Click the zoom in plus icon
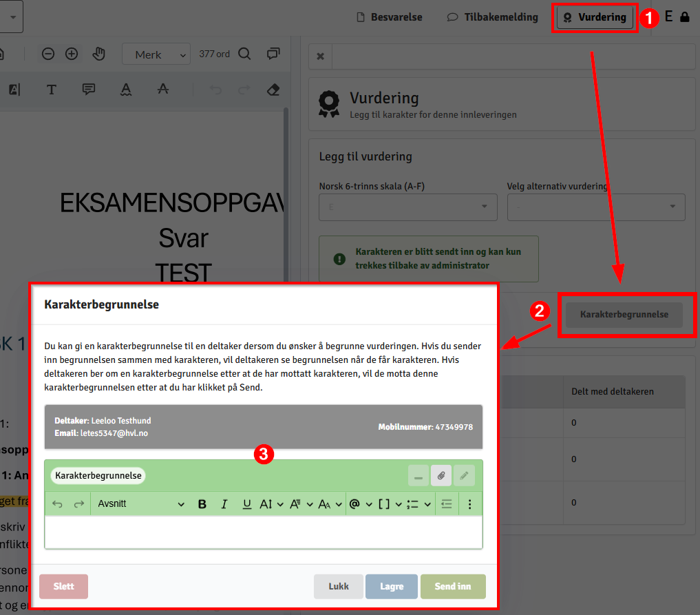This screenshot has height=615, width=700. [x=72, y=54]
